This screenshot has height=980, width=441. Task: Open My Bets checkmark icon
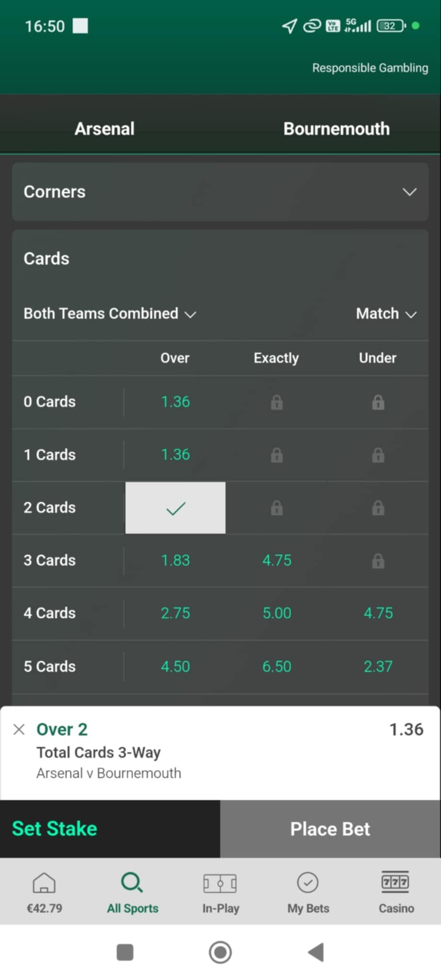click(308, 883)
